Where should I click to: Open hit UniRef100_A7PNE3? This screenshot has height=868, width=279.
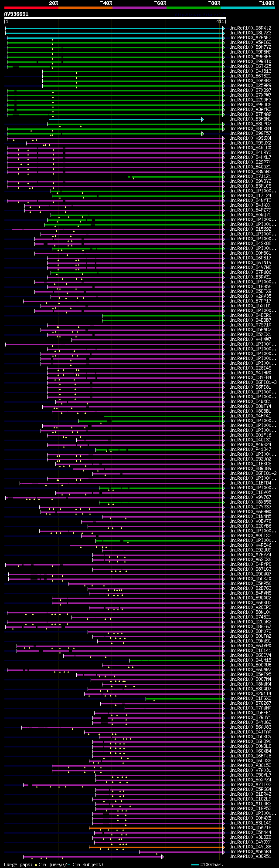point(250,38)
